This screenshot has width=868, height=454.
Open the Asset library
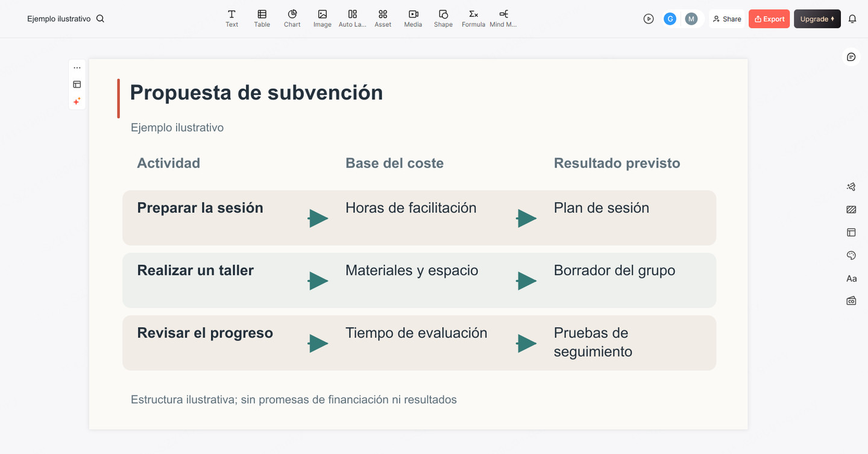click(x=383, y=19)
